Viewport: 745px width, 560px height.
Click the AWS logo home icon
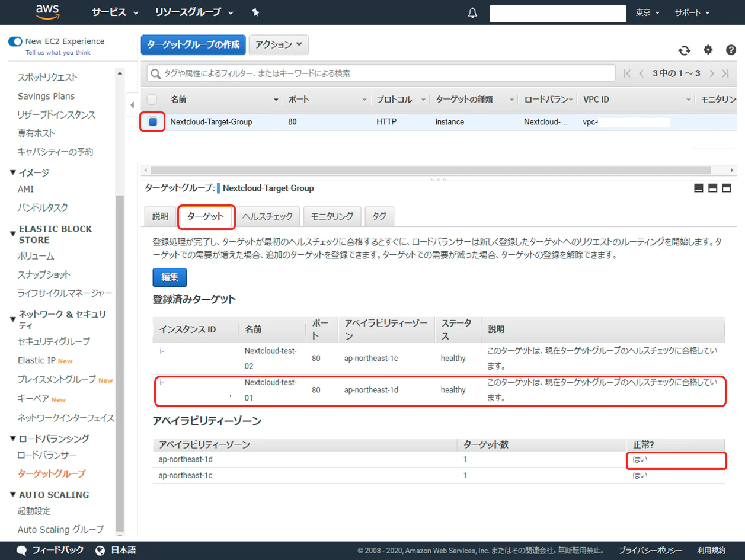47,12
